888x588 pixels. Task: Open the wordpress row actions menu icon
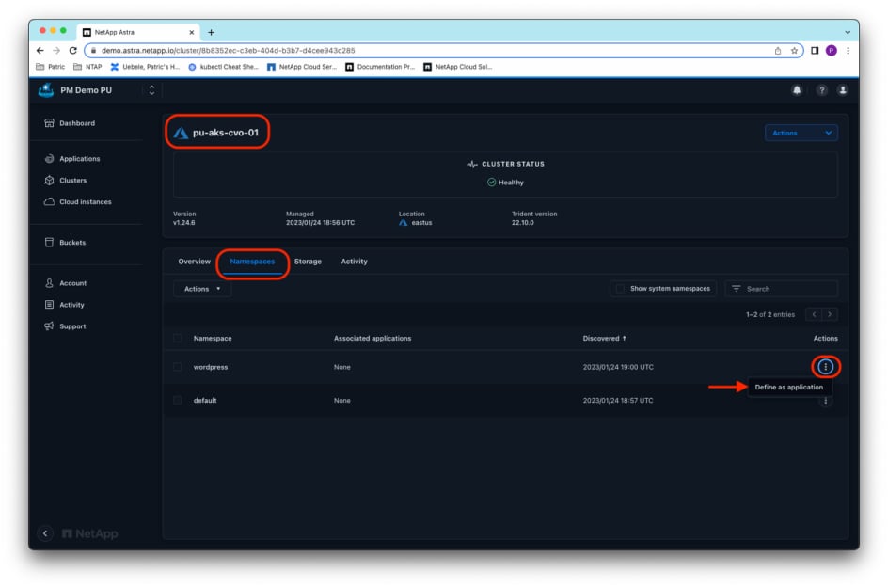[825, 367]
